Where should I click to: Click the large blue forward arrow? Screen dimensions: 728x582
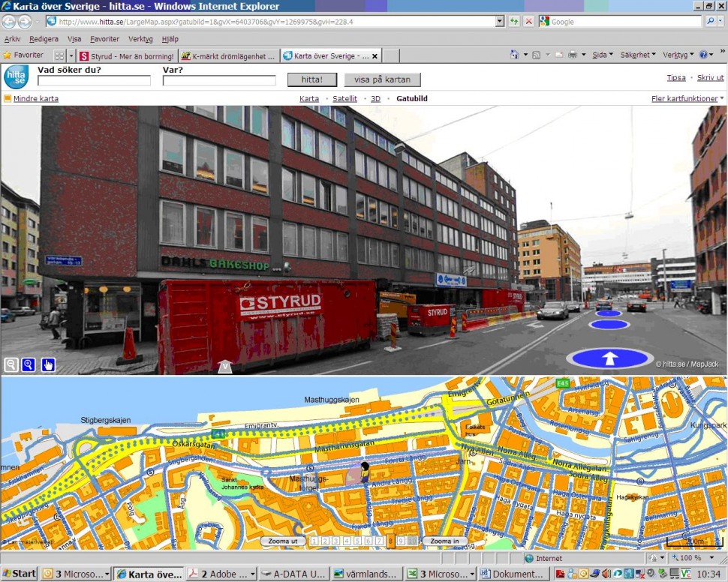click(x=609, y=358)
